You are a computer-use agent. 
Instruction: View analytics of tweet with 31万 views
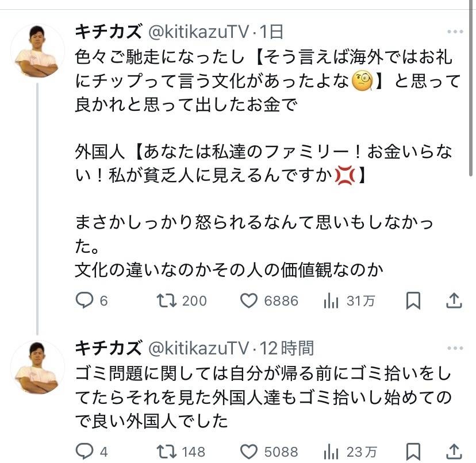[x=331, y=300]
